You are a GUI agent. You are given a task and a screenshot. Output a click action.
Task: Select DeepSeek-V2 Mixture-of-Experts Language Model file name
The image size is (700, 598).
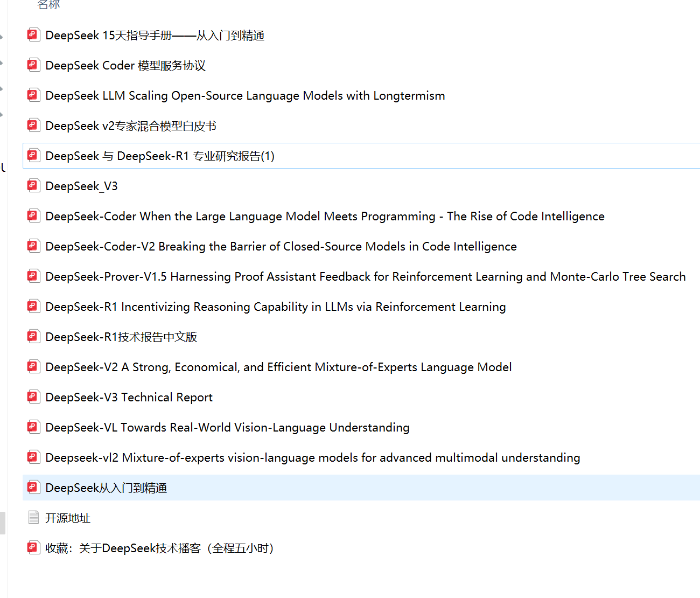278,367
